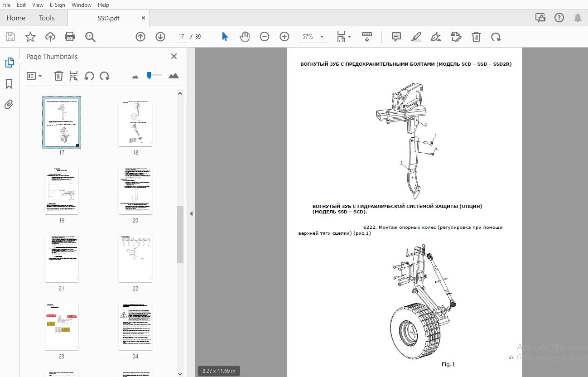This screenshot has width=588, height=377.
Task: Open the Attachments paperclip panel
Action: coord(9,105)
